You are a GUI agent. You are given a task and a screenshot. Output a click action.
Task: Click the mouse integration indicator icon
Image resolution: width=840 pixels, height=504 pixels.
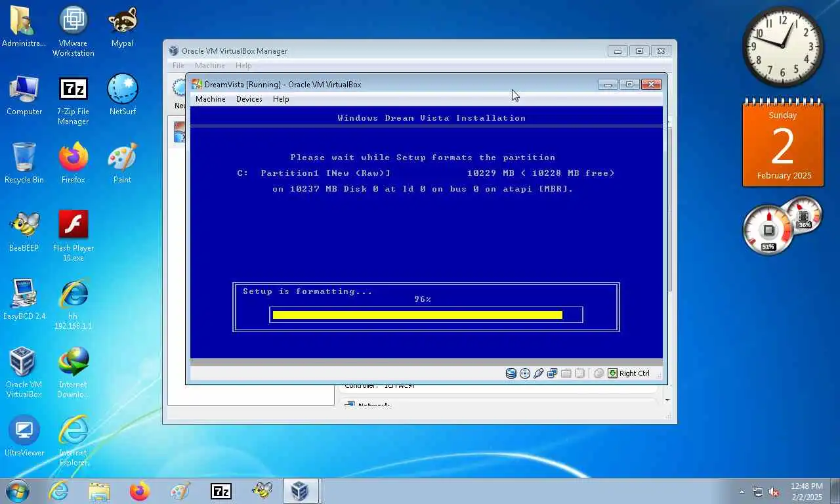[x=598, y=373]
